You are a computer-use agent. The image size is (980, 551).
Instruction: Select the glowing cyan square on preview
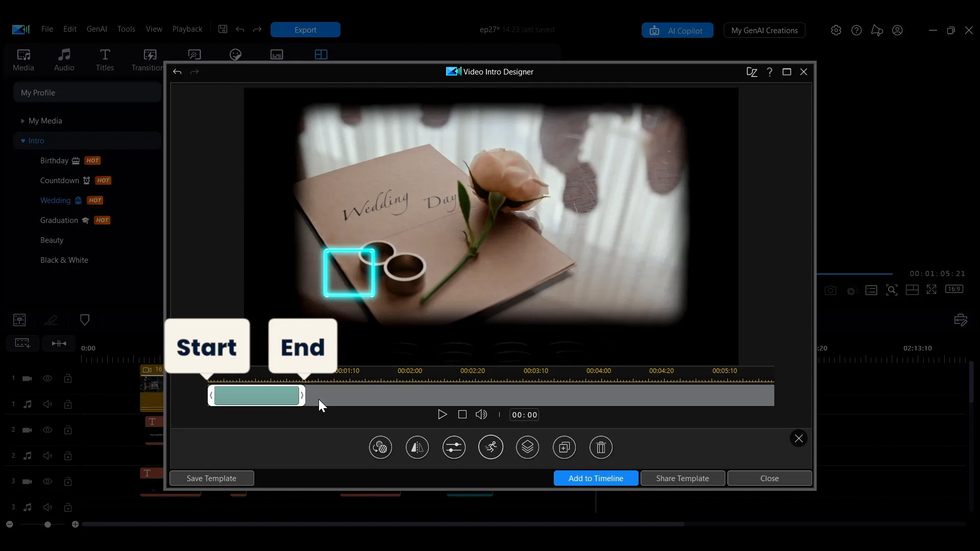click(349, 273)
